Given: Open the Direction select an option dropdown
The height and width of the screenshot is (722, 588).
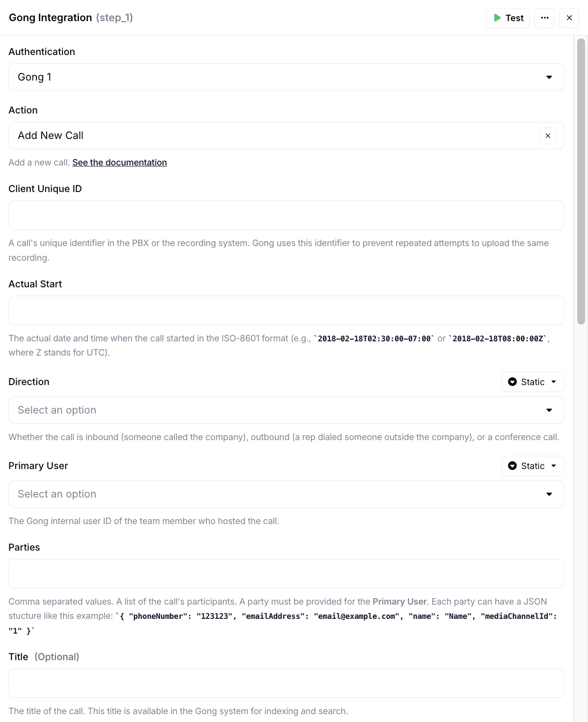Looking at the screenshot, I should (x=286, y=411).
